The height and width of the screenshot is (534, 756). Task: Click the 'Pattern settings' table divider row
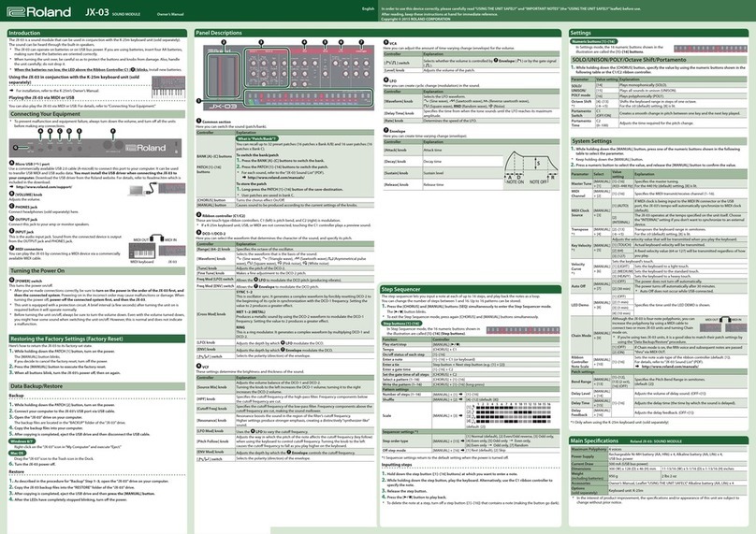pos(471,389)
